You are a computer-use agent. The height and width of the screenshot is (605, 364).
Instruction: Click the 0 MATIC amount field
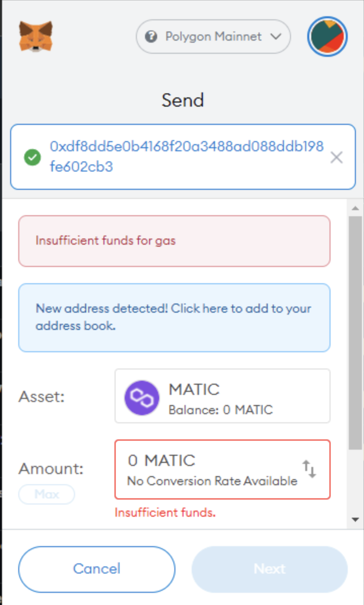(213, 469)
